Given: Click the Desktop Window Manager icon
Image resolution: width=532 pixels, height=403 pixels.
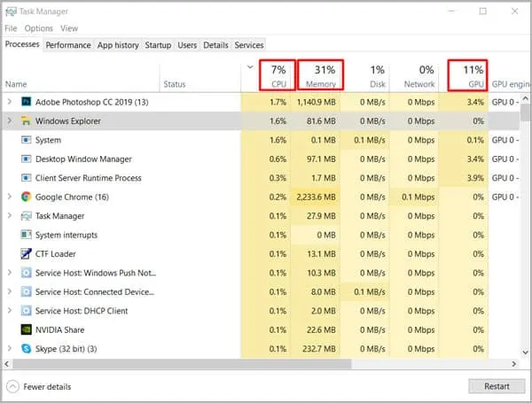Looking at the screenshot, I should (x=26, y=159).
